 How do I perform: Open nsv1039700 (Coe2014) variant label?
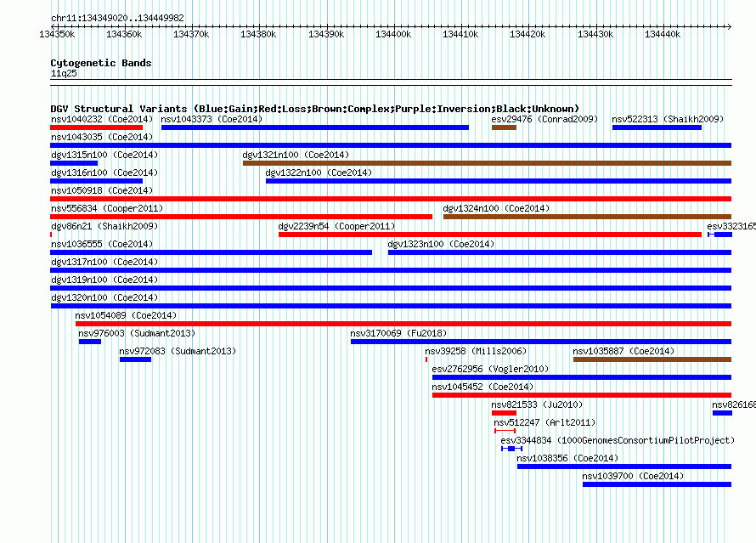point(633,476)
